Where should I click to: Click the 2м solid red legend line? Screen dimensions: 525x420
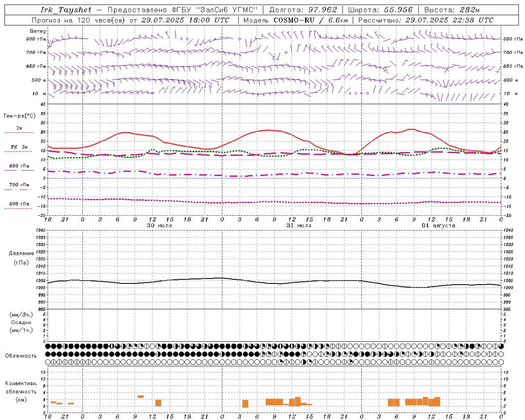tap(19, 132)
